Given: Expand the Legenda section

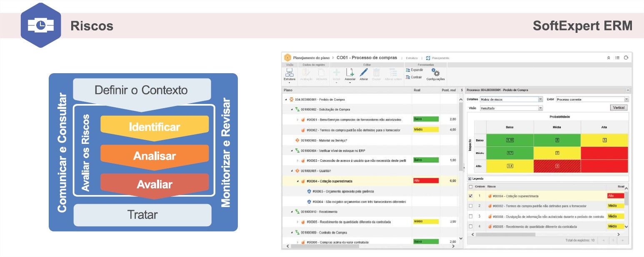Looking at the screenshot, I should coord(469,178).
